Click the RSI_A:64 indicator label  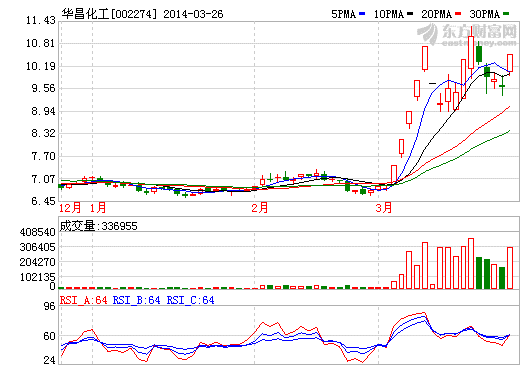(x=84, y=300)
